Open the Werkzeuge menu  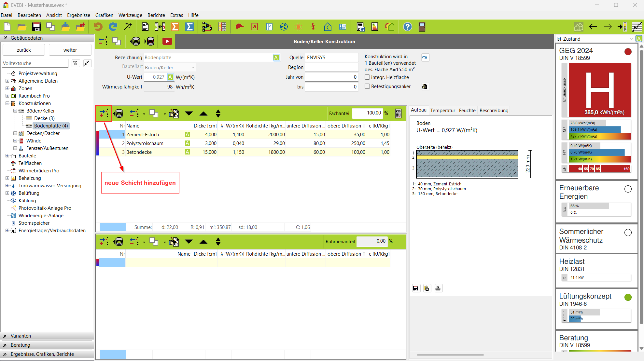pyautogui.click(x=130, y=15)
